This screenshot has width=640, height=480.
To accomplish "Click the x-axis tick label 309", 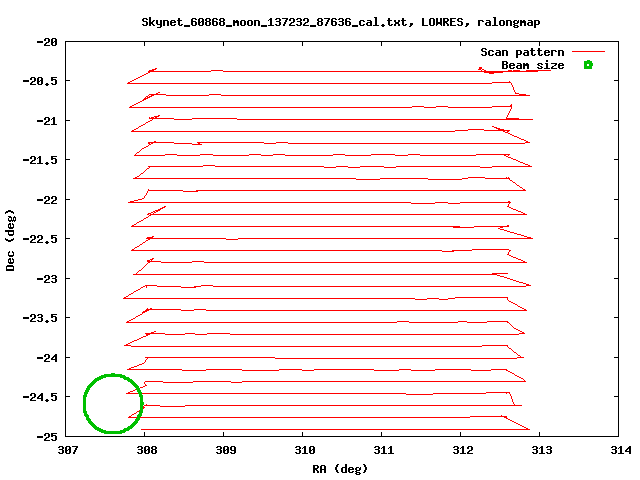I will click(226, 450).
